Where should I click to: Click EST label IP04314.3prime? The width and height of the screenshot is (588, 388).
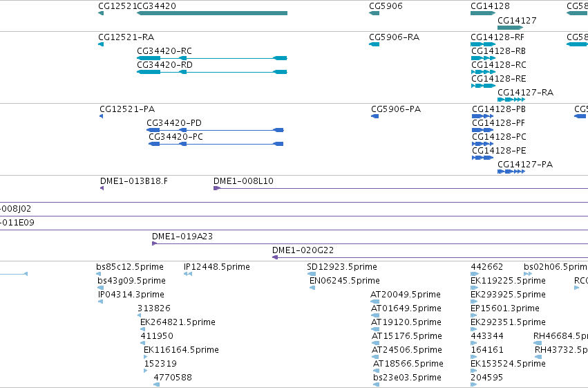tap(131, 295)
